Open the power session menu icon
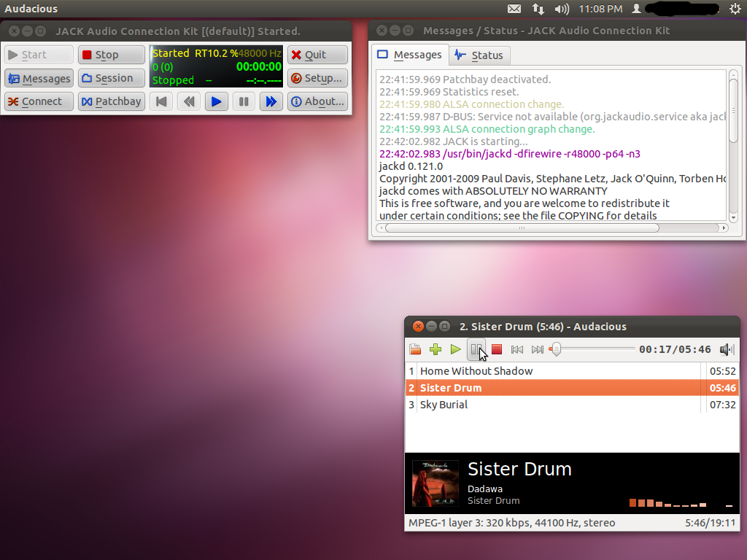 tap(735, 9)
